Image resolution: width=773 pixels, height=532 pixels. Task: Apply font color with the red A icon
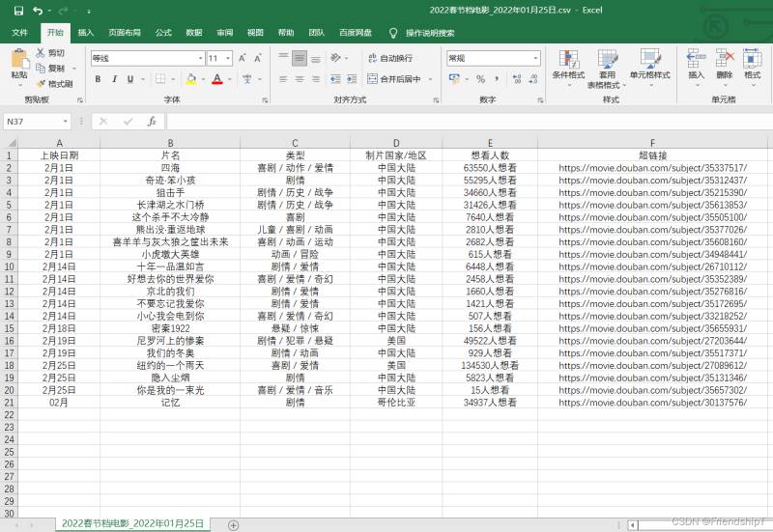point(216,79)
